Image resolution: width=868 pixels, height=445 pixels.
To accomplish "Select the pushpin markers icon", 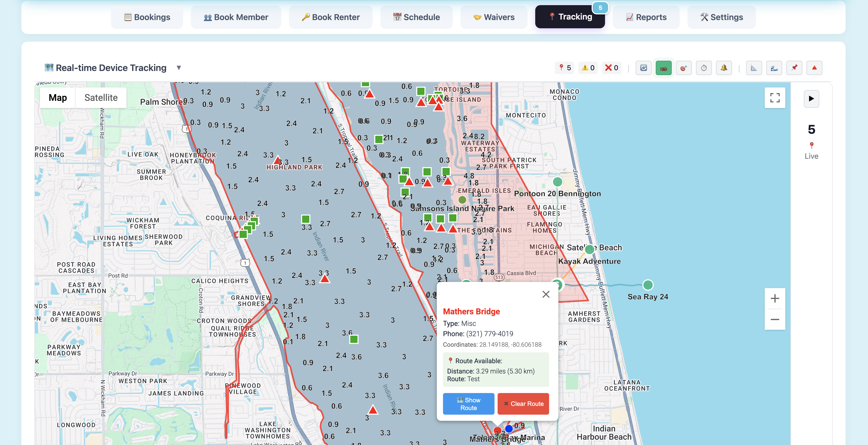I will click(794, 68).
